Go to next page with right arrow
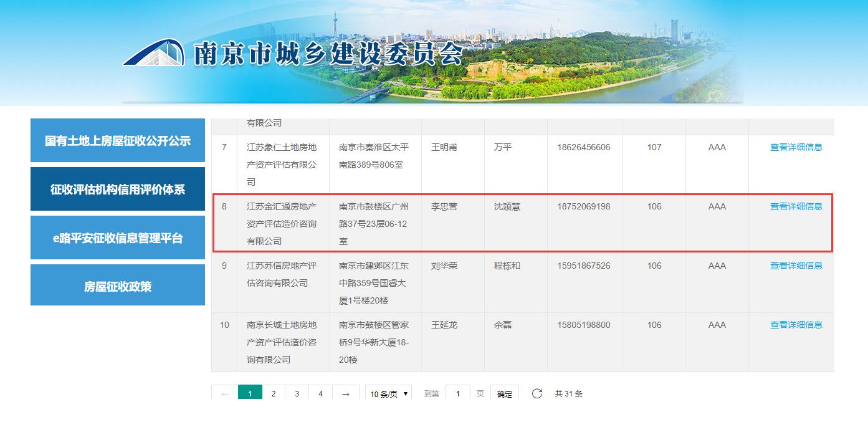Screen dimensions: 868x427 click(x=345, y=394)
